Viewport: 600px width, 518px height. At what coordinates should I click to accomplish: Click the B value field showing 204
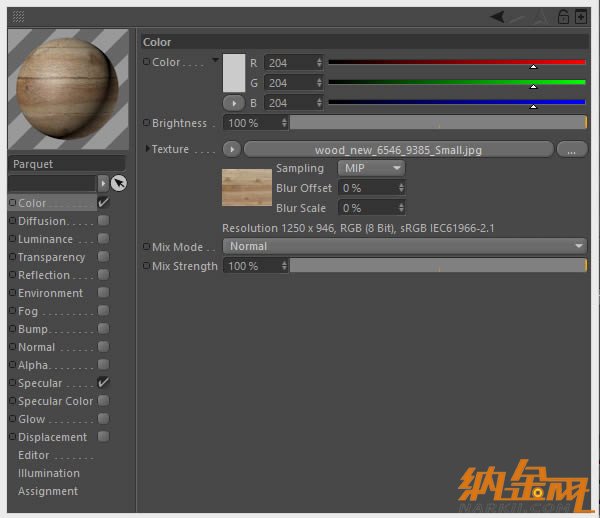tap(293, 103)
